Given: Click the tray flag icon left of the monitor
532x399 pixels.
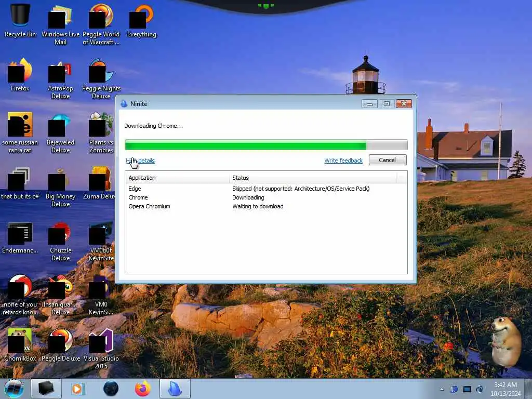Looking at the screenshot, I should (x=454, y=389).
